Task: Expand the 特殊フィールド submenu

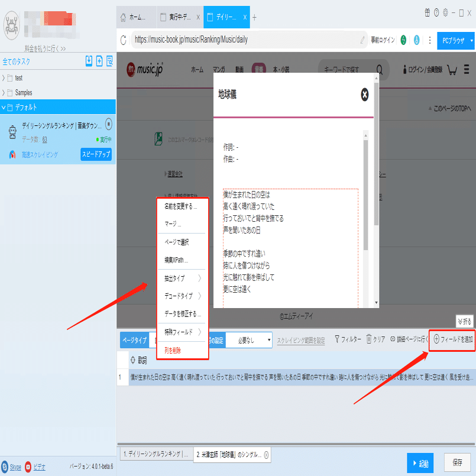Action: pos(183,332)
